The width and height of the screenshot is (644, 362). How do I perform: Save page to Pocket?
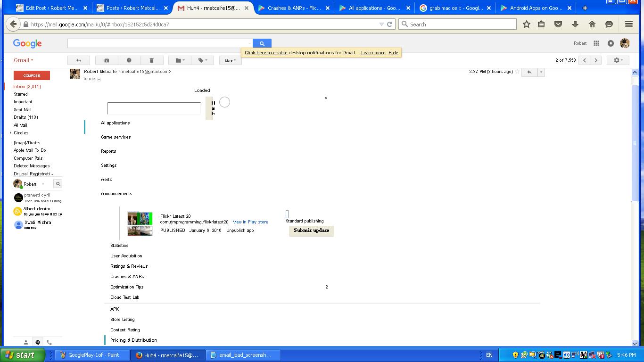(x=558, y=24)
